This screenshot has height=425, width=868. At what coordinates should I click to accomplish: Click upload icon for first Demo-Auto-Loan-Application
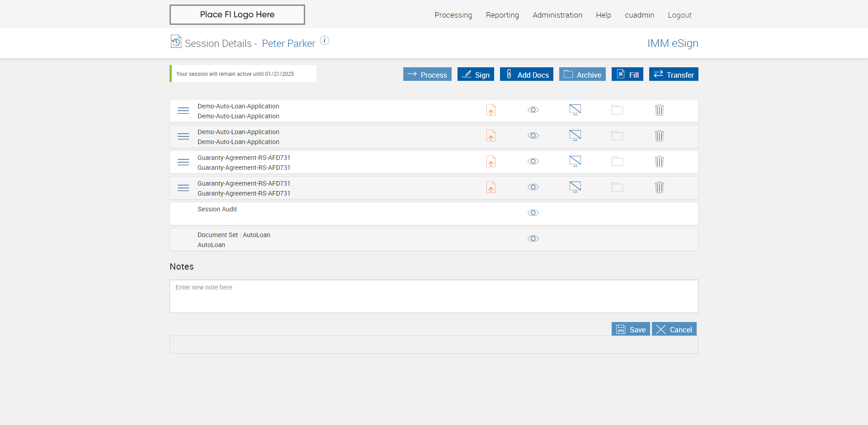[x=491, y=110]
